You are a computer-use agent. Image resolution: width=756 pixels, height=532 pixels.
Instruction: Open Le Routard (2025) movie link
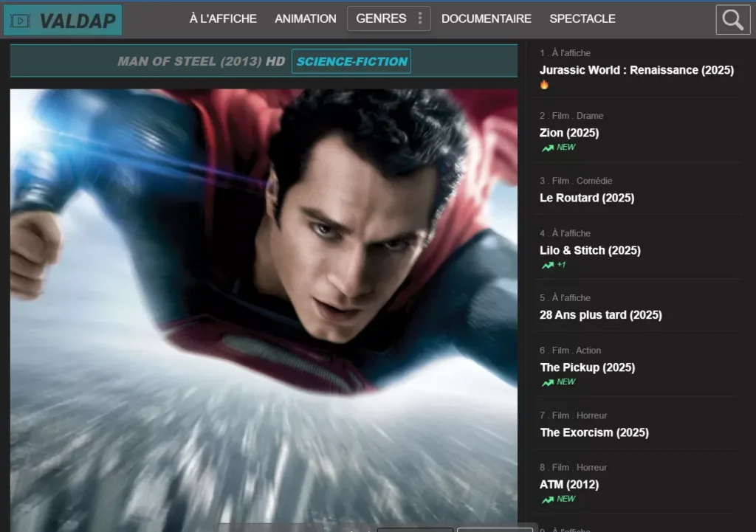click(x=587, y=198)
